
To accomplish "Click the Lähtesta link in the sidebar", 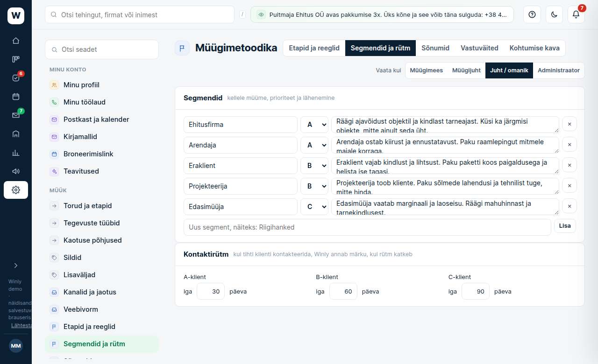I will (x=21, y=325).
